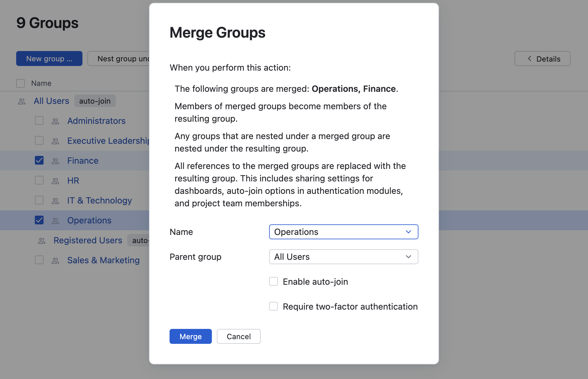
Task: Click the New group button
Action: pos(49,59)
